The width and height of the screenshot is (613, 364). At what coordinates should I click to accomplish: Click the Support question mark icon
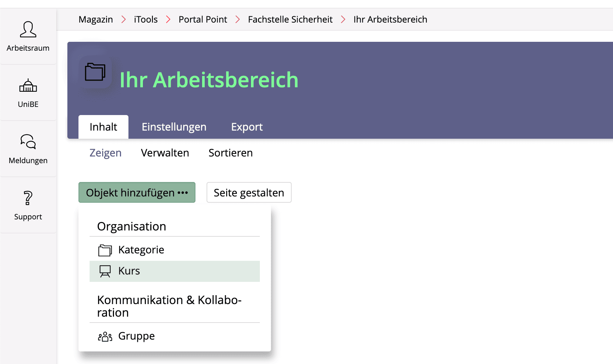tap(28, 198)
